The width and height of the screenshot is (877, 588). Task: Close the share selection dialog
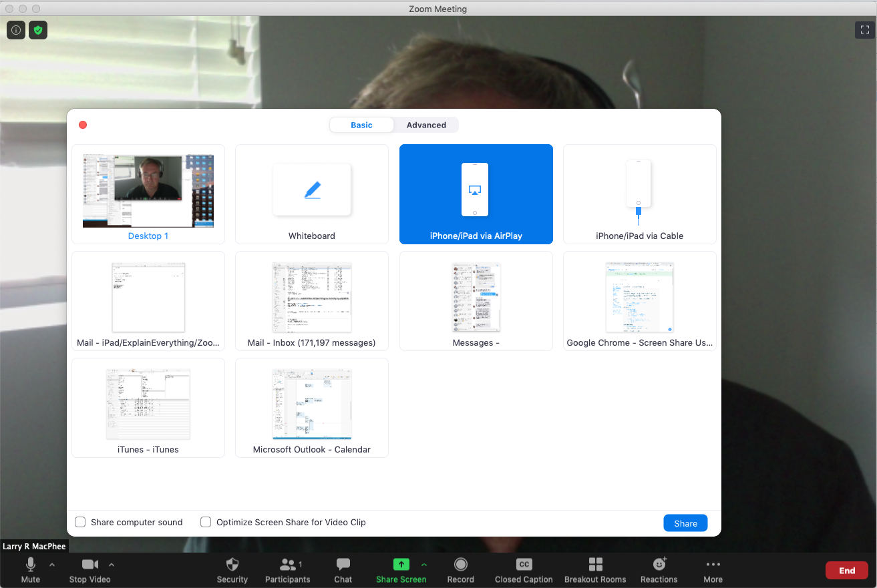click(x=83, y=125)
